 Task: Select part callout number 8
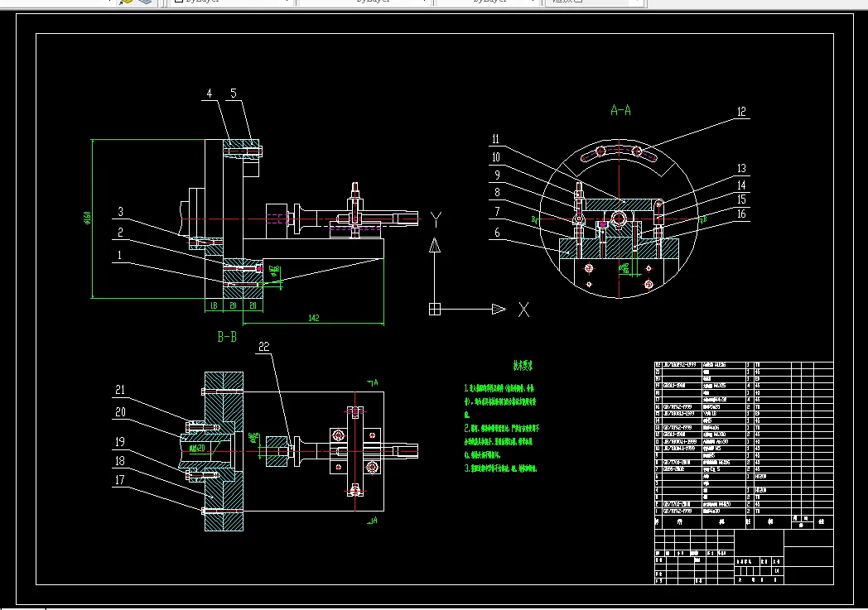[497, 193]
